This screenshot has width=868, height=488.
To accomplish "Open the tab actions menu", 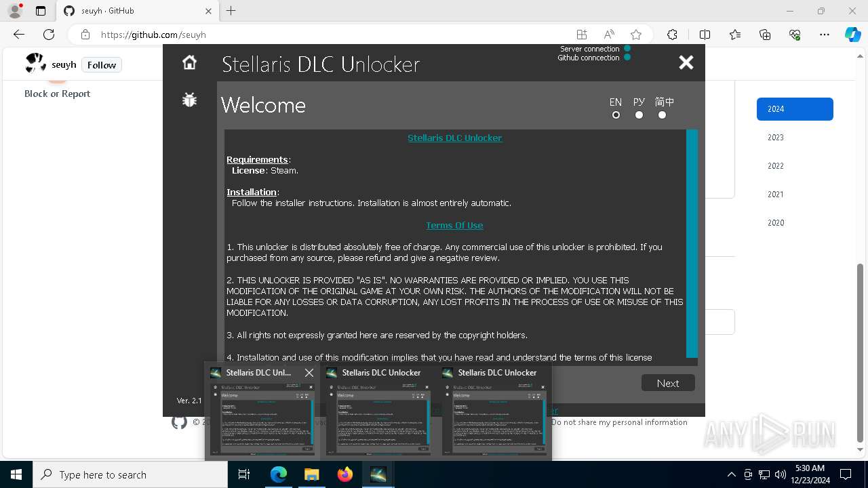I will coord(41,11).
